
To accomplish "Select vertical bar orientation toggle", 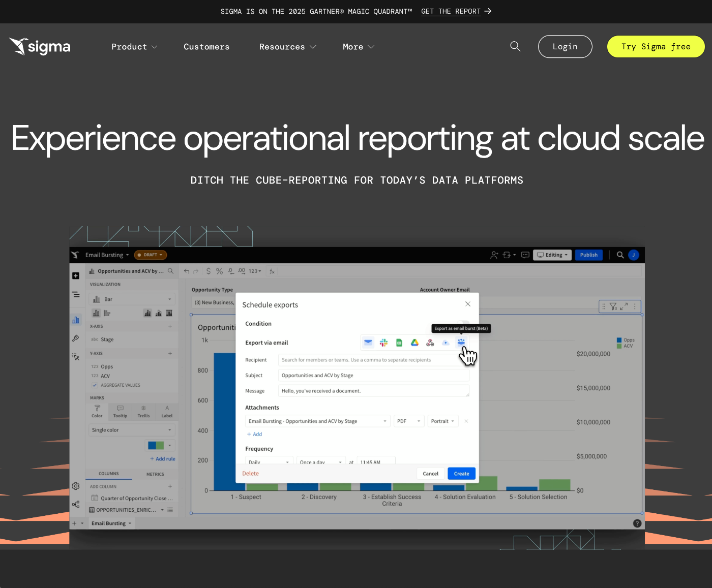I will (96, 313).
